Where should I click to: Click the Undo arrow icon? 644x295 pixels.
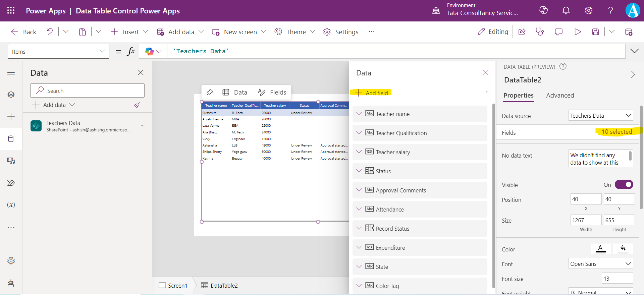(x=50, y=32)
